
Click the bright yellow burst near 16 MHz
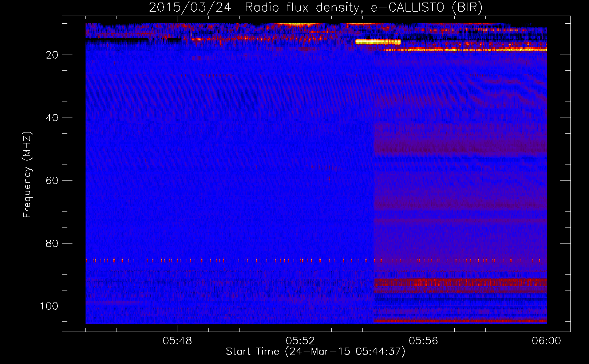[x=378, y=42]
